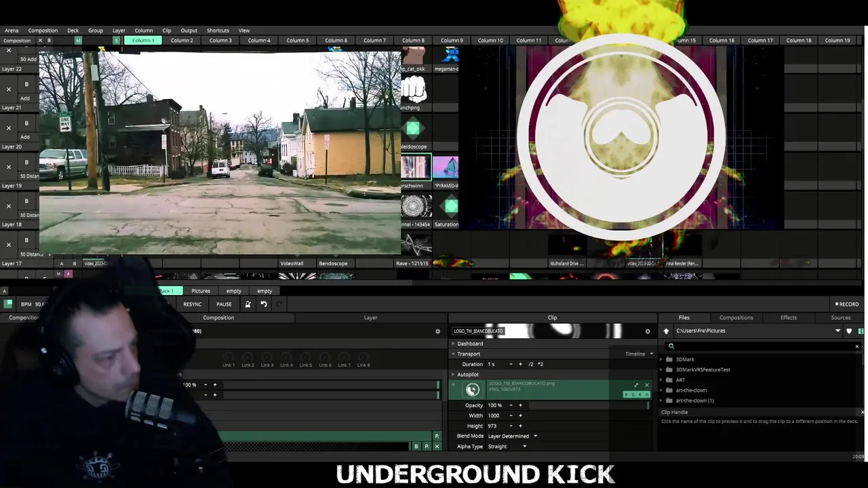The image size is (868, 488).
Task: Clear Layer 18 with its X button
Action: click(8, 205)
